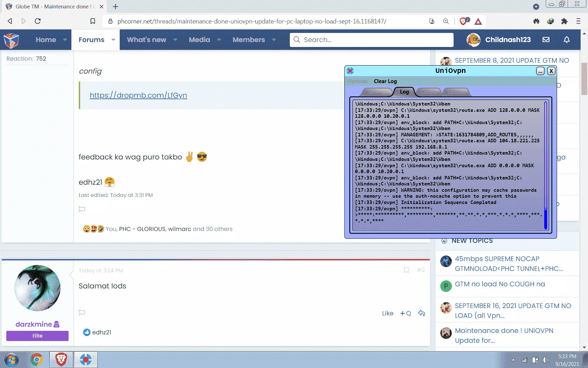The height and width of the screenshot is (368, 588).
Task: Open the Forums navigation item
Action: coord(91,40)
